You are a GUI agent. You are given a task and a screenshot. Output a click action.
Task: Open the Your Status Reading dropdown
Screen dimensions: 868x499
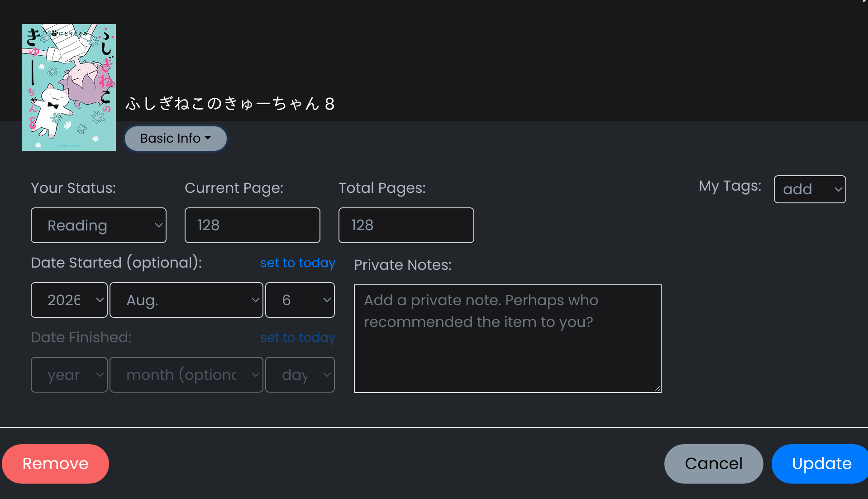(x=99, y=226)
